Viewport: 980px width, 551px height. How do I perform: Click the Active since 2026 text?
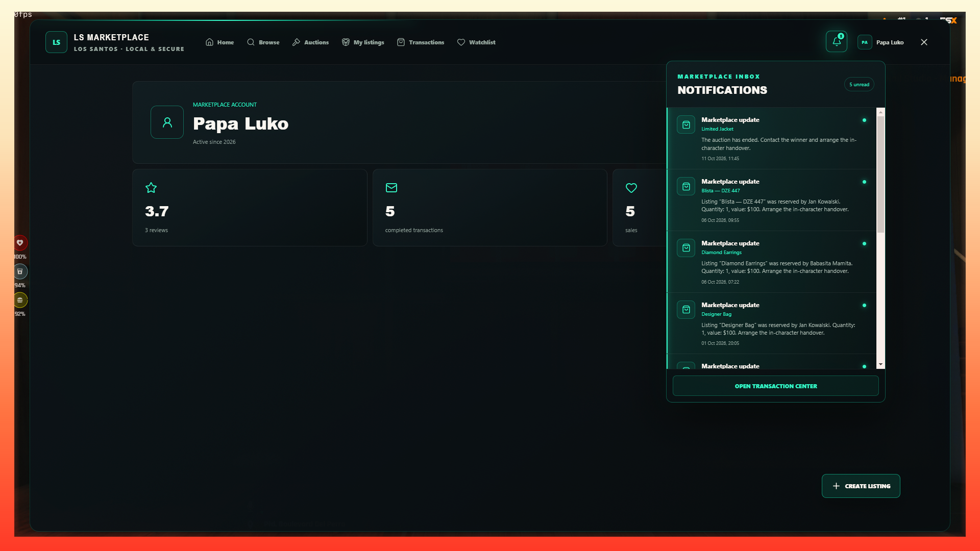point(214,142)
